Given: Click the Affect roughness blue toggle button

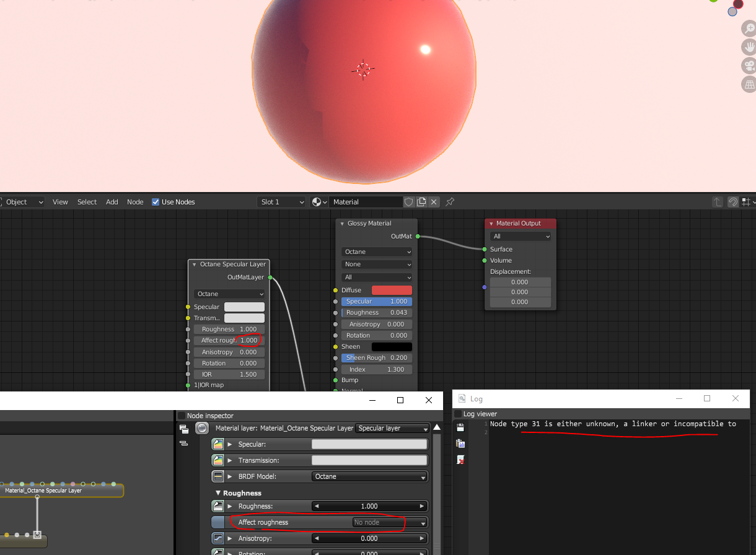Looking at the screenshot, I should [x=218, y=522].
